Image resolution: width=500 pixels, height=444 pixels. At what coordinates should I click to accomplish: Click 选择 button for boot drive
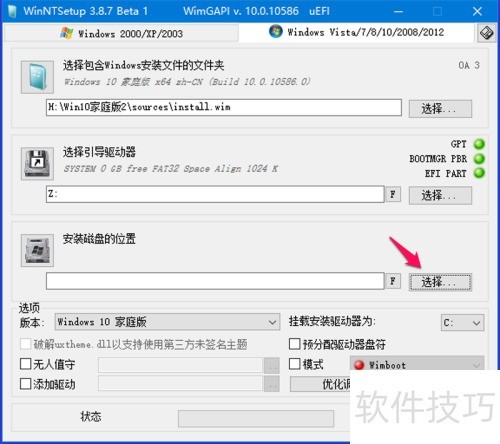coord(440,195)
